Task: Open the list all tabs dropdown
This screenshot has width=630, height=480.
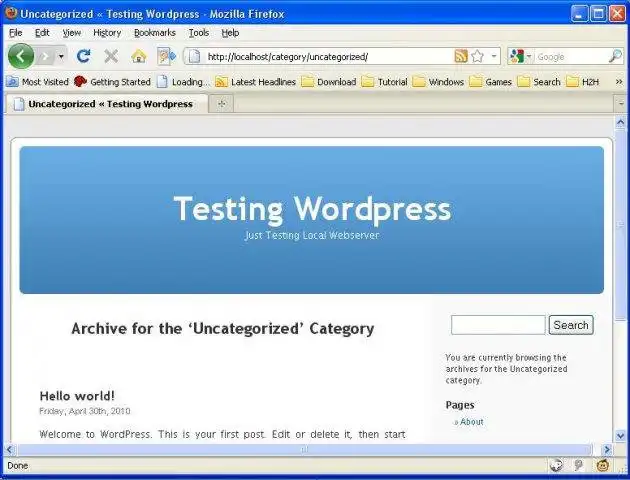Action: 621,104
